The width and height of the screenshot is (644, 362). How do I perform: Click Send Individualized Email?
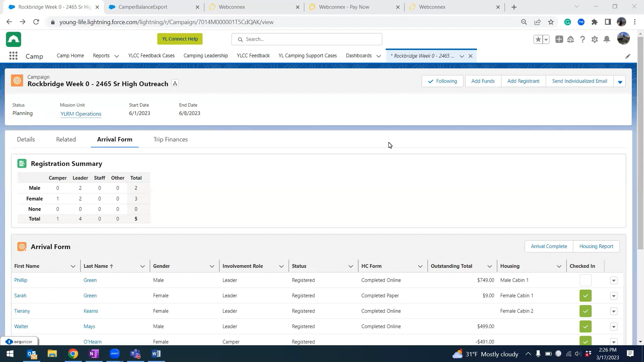point(580,81)
